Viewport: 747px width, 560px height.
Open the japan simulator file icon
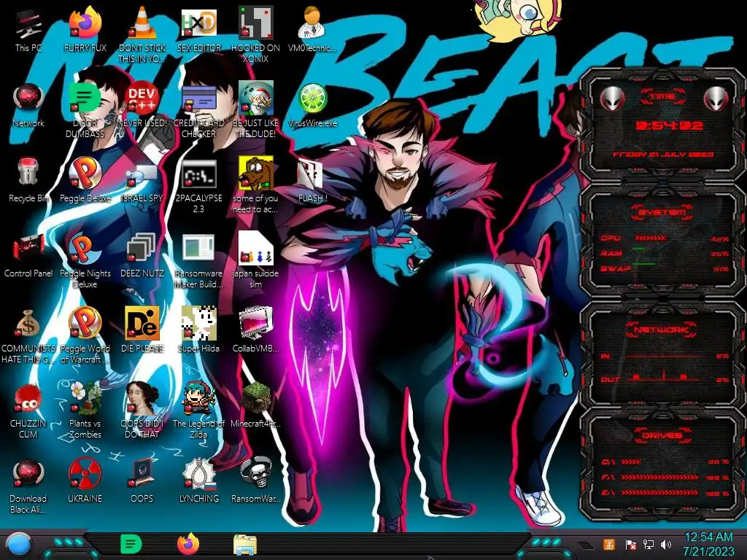(x=255, y=249)
